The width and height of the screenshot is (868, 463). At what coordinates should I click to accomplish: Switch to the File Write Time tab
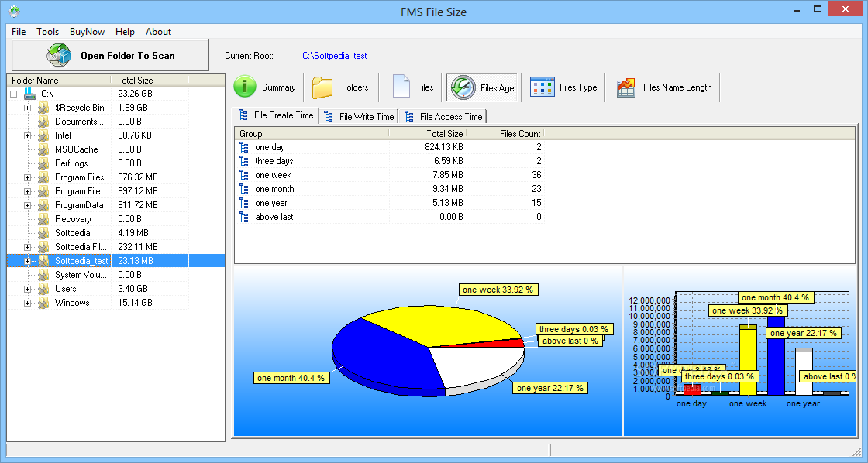[360, 116]
